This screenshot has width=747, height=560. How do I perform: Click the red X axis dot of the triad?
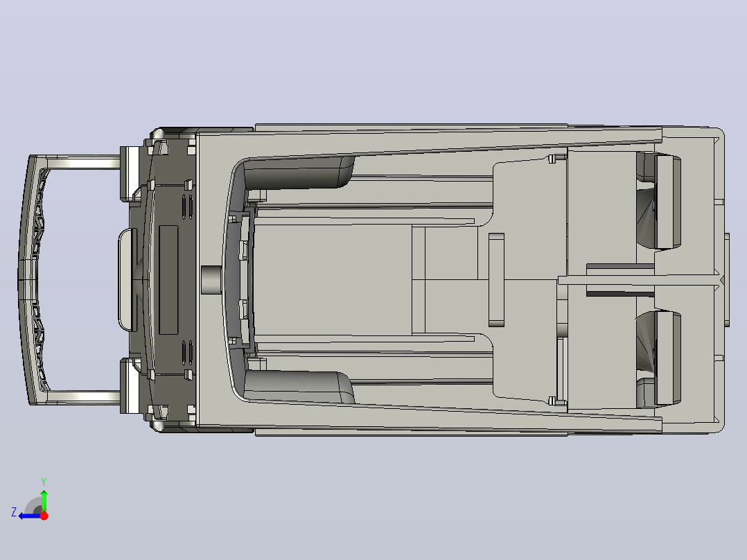(44, 516)
